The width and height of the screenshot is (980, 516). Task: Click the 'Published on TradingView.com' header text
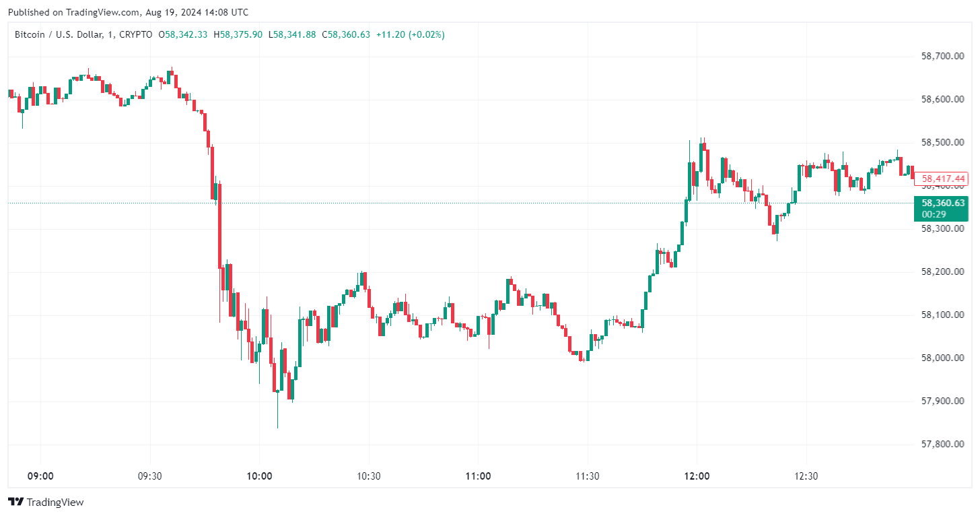pos(128,12)
